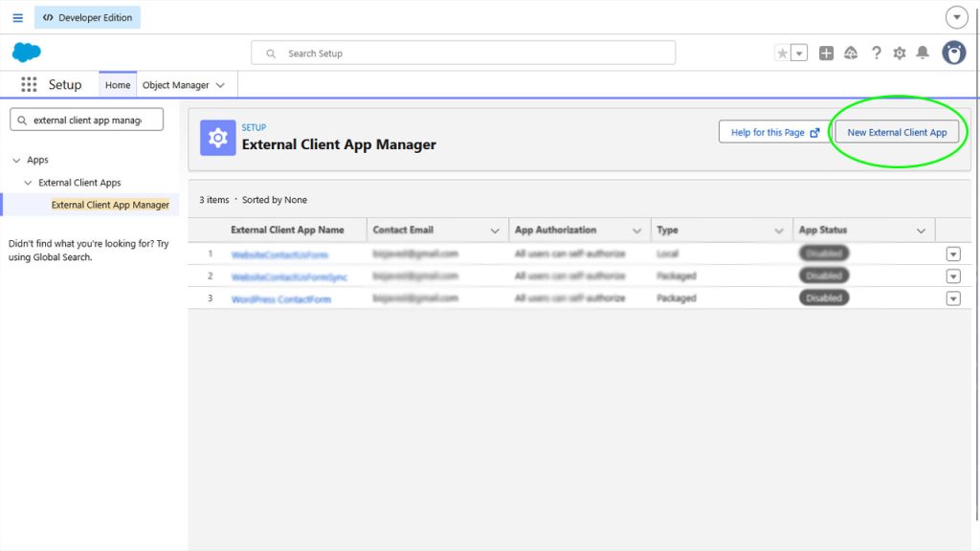Click the round dropdown in top-right corner
The image size is (980, 551).
[x=956, y=17]
